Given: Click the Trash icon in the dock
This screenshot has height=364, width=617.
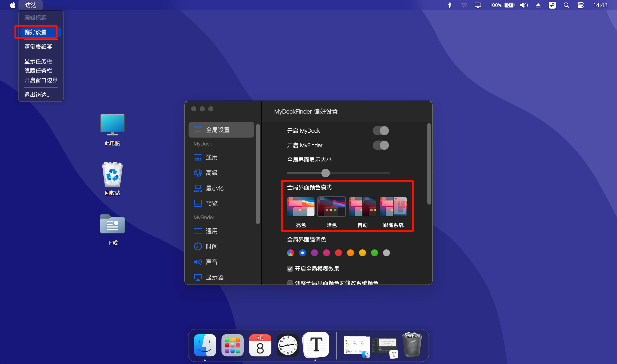Looking at the screenshot, I should click(x=412, y=344).
